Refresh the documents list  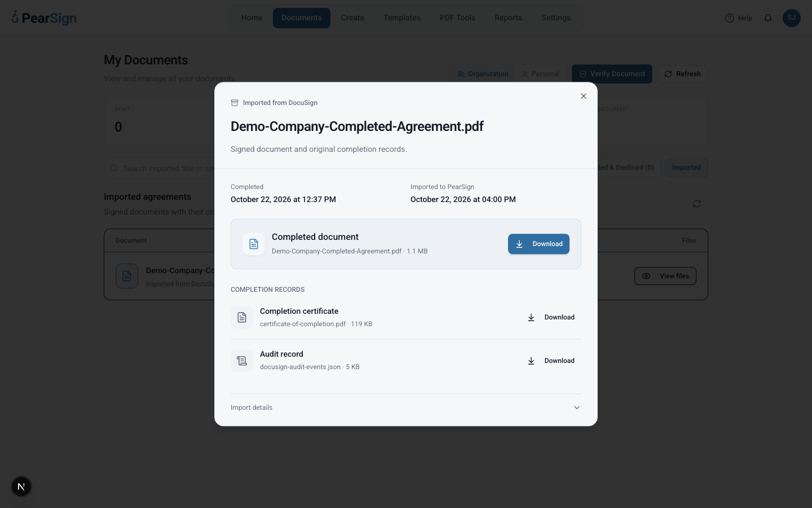682,74
